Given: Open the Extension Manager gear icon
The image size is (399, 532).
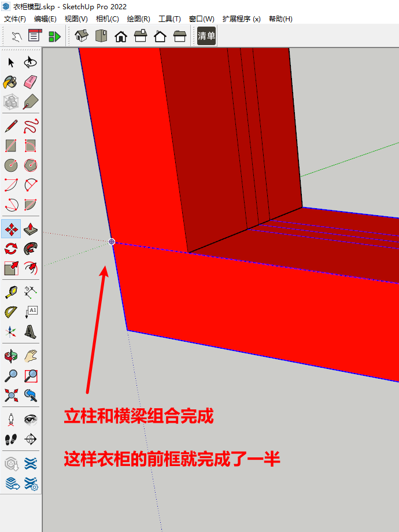Looking at the screenshot, I should coord(31,484).
